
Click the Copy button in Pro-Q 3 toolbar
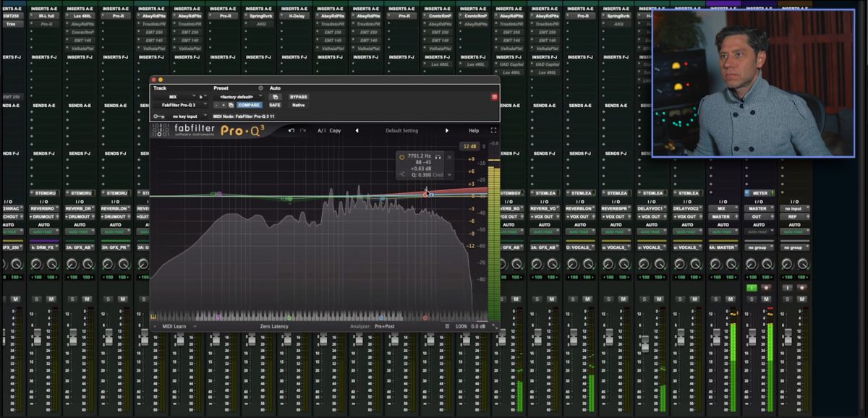[335, 130]
